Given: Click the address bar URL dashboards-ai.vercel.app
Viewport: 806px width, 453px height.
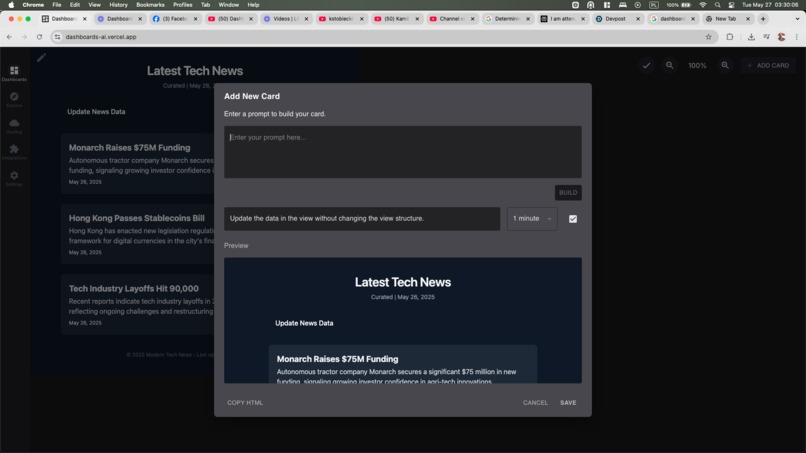Looking at the screenshot, I should [x=101, y=37].
